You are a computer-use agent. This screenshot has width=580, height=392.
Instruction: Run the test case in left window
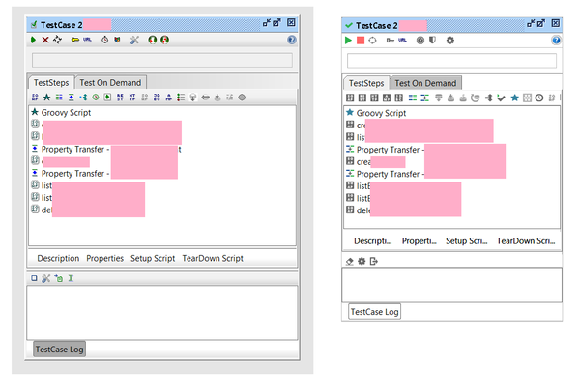pos(33,40)
